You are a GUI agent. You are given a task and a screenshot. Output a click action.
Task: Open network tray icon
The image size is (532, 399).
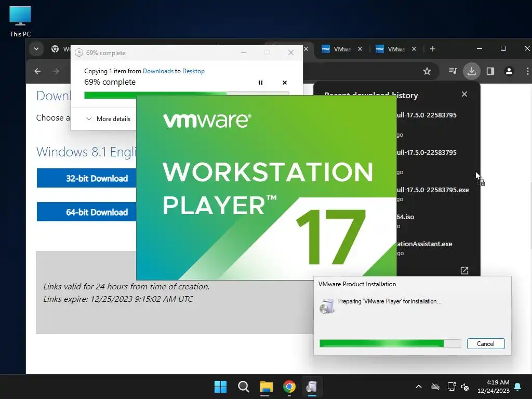(451, 387)
